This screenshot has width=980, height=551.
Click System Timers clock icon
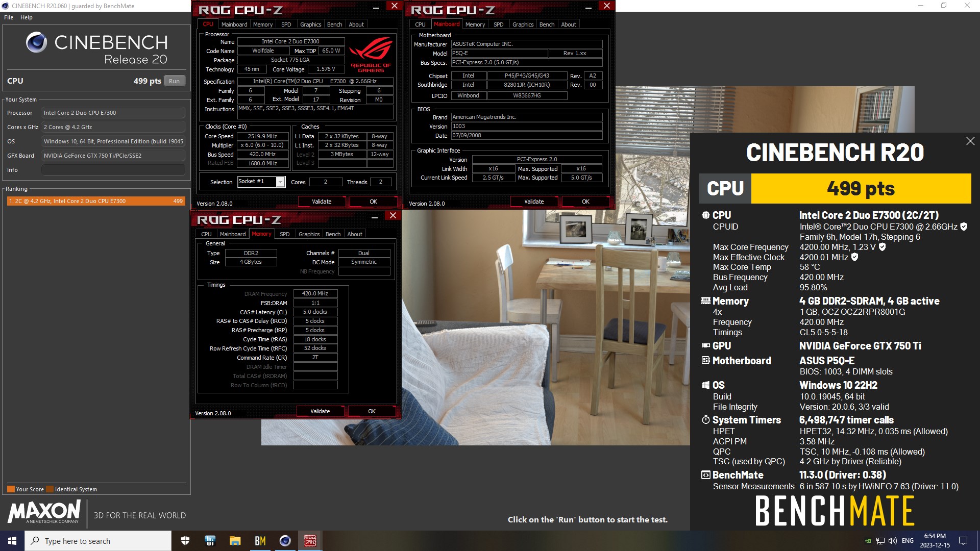click(x=705, y=420)
